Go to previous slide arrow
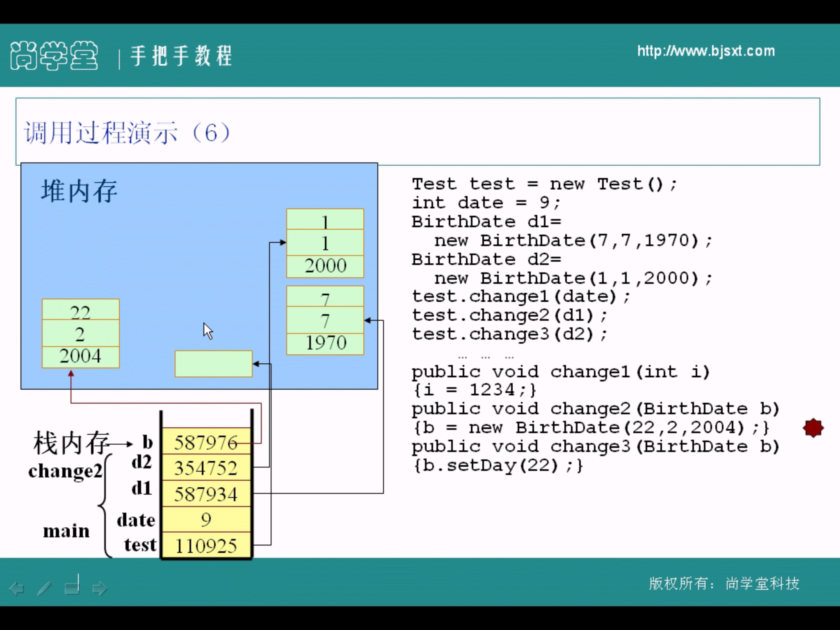Screen dimensions: 840x630 pos(17,589)
